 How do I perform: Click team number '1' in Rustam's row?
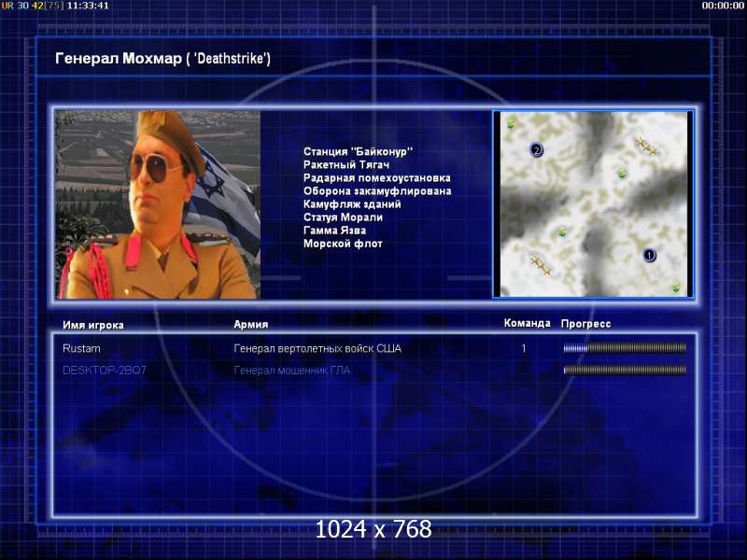click(524, 348)
